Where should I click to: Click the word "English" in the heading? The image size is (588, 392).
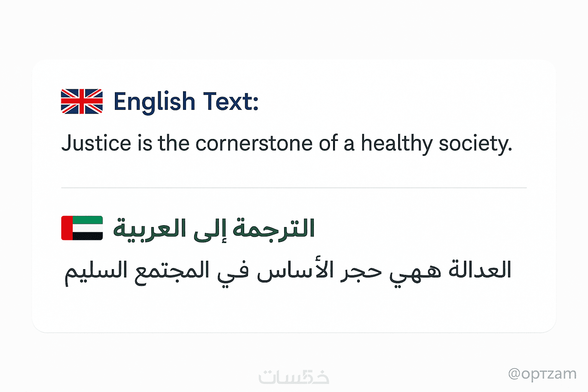(x=154, y=102)
